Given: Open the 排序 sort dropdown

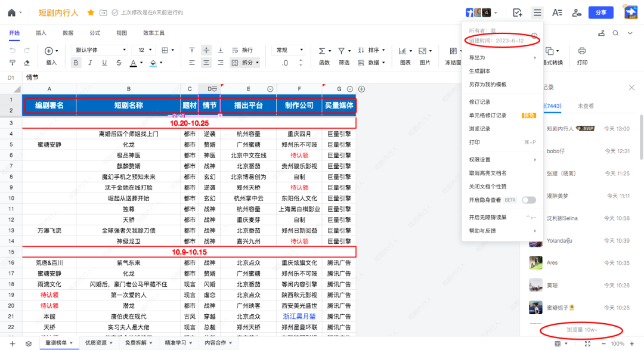Looking at the screenshot, I should point(371,50).
